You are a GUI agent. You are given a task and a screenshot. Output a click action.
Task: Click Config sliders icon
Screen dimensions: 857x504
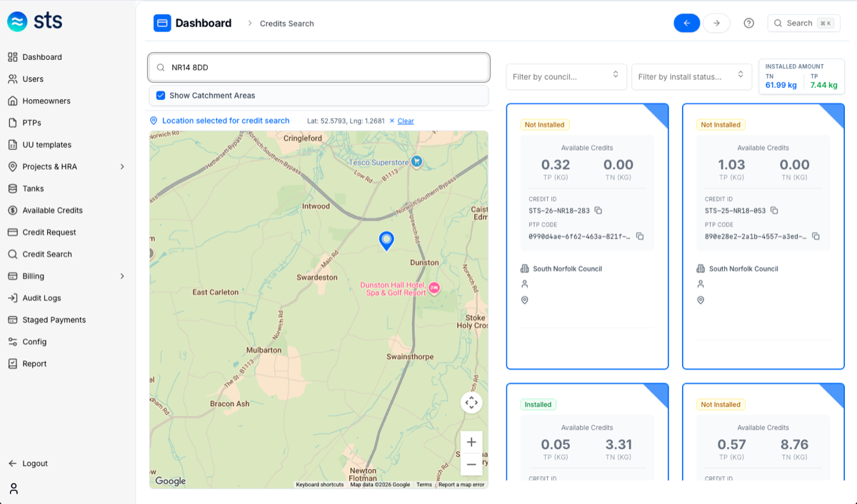click(x=13, y=342)
